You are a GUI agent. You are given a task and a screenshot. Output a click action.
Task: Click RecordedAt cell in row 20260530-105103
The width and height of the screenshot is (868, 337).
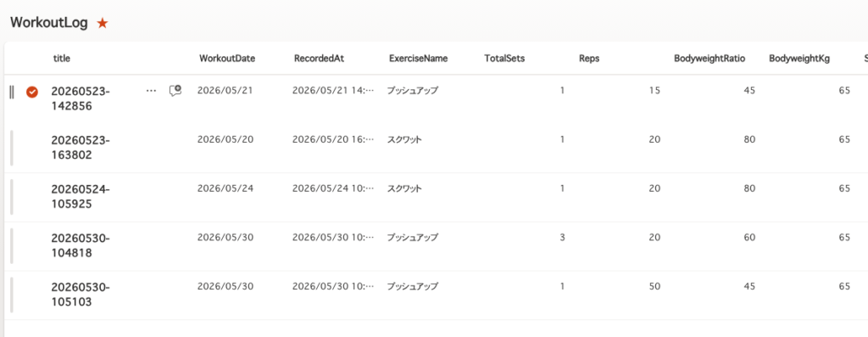coord(333,286)
